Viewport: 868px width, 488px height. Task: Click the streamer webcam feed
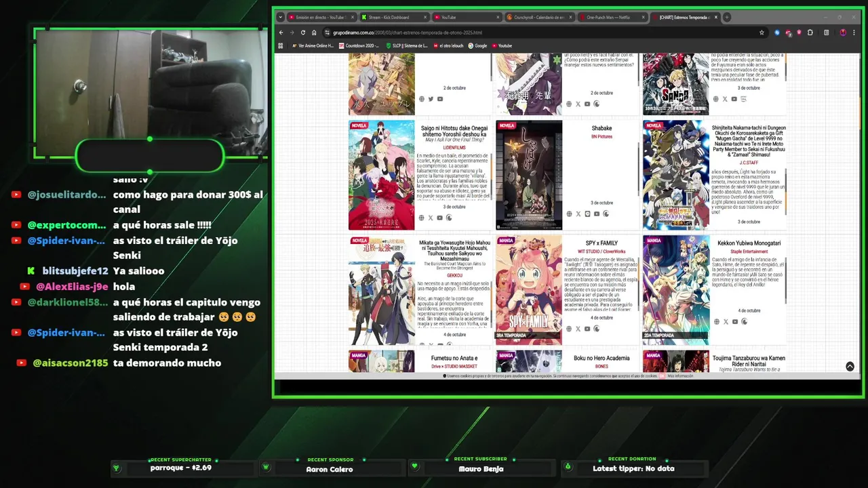pyautogui.click(x=151, y=94)
